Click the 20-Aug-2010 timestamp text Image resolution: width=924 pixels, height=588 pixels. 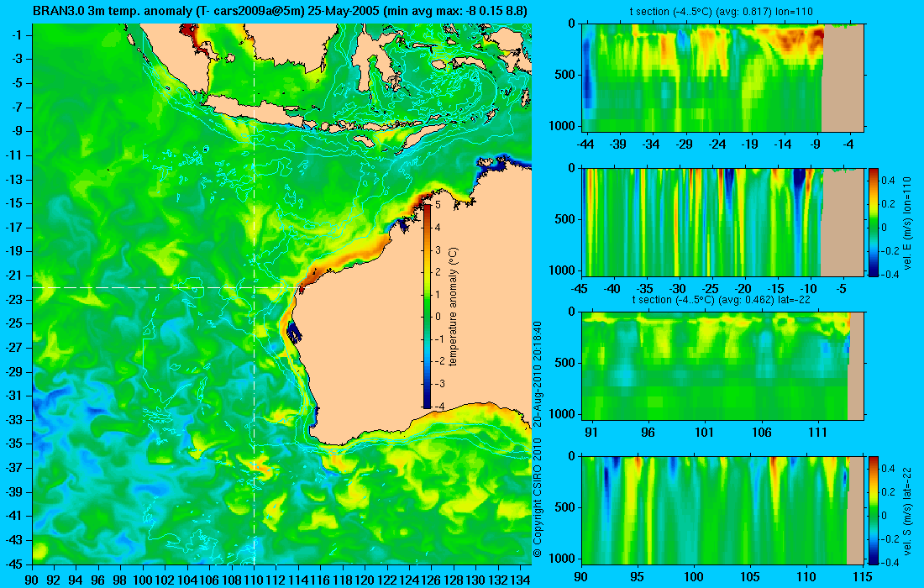pyautogui.click(x=537, y=375)
